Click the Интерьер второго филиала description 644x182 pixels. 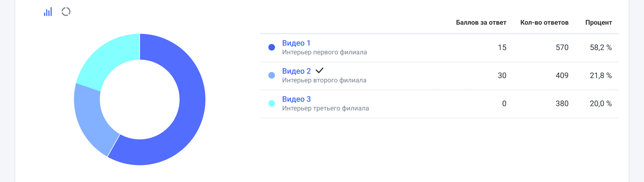pos(324,80)
